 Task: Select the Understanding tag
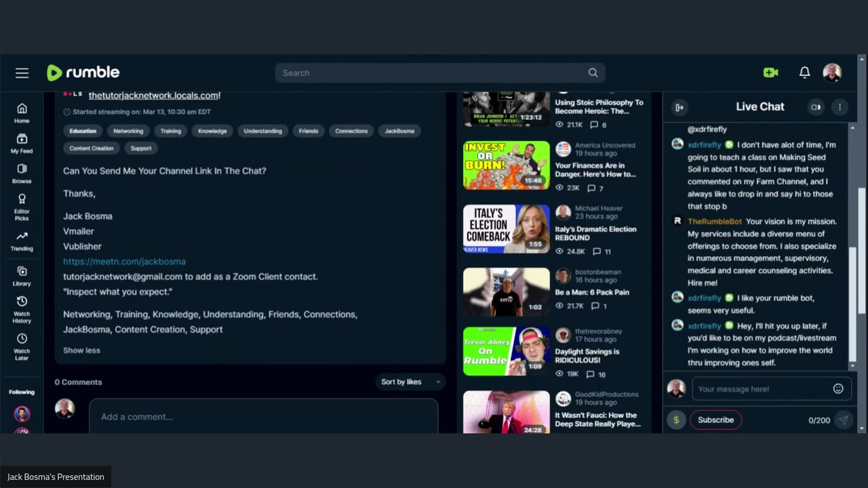[262, 131]
